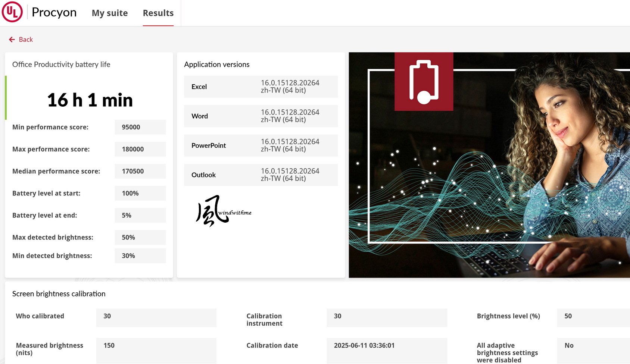
Task: Select the Word application version row
Action: click(261, 116)
